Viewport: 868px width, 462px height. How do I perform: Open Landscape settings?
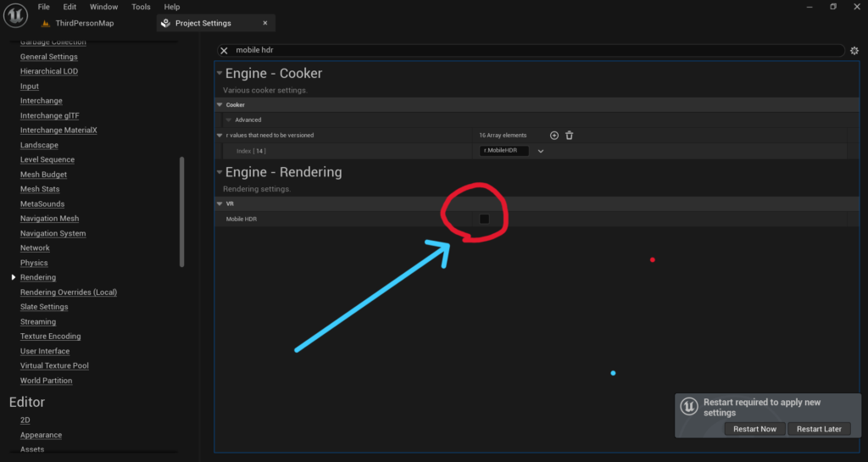(x=39, y=145)
